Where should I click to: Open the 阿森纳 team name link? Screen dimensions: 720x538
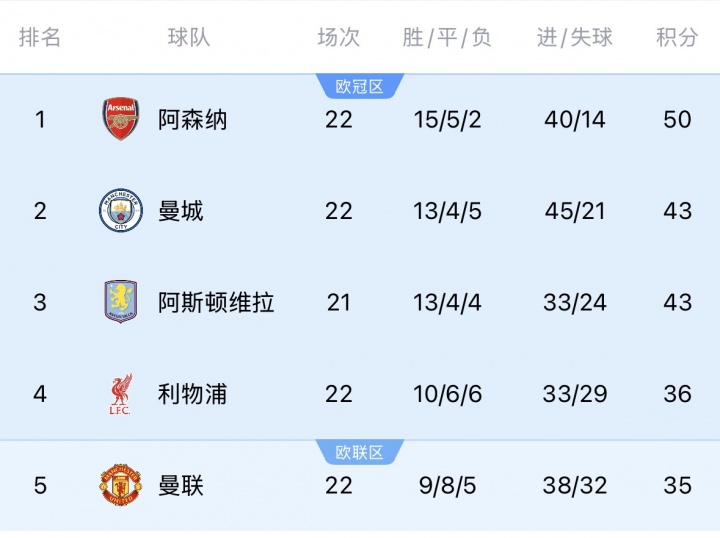point(193,119)
